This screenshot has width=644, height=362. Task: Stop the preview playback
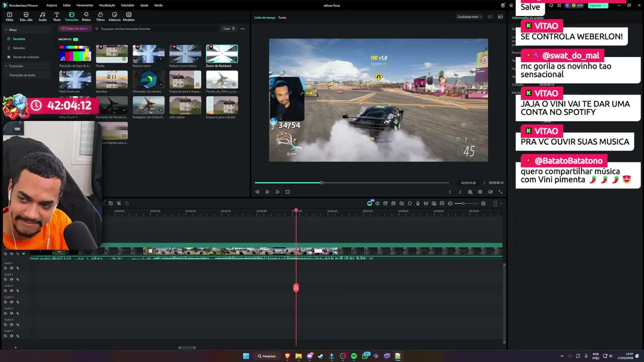click(287, 192)
